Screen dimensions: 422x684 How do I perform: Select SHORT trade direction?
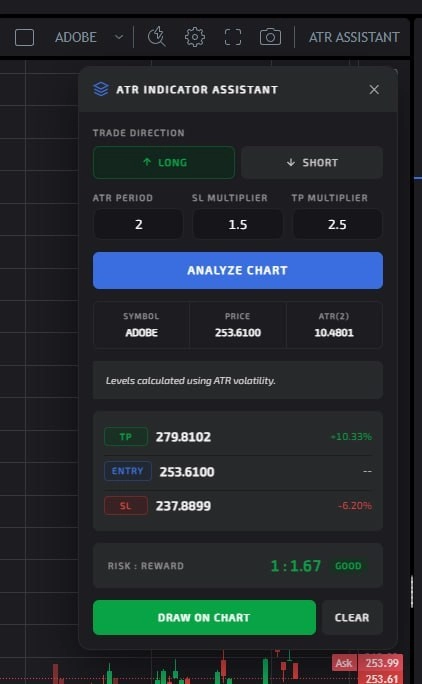coord(312,163)
